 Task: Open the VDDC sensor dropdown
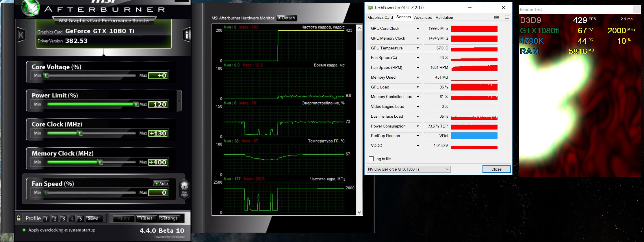pyautogui.click(x=418, y=146)
